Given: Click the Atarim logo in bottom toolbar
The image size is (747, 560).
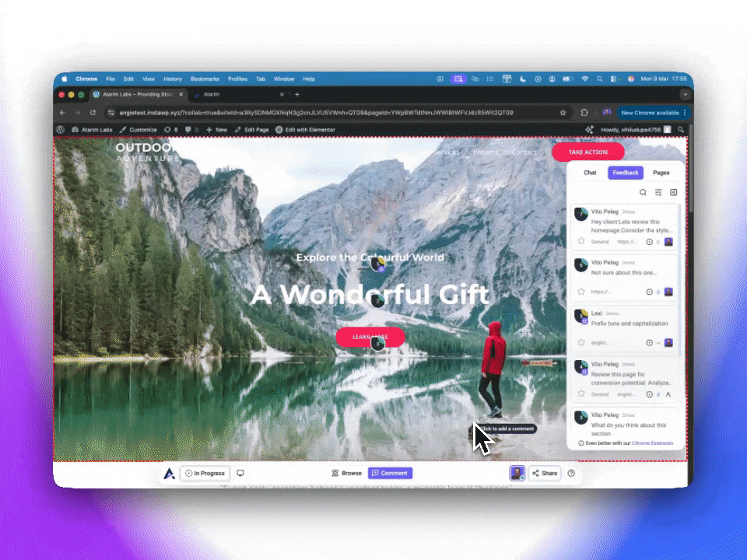Looking at the screenshot, I should tap(169, 473).
